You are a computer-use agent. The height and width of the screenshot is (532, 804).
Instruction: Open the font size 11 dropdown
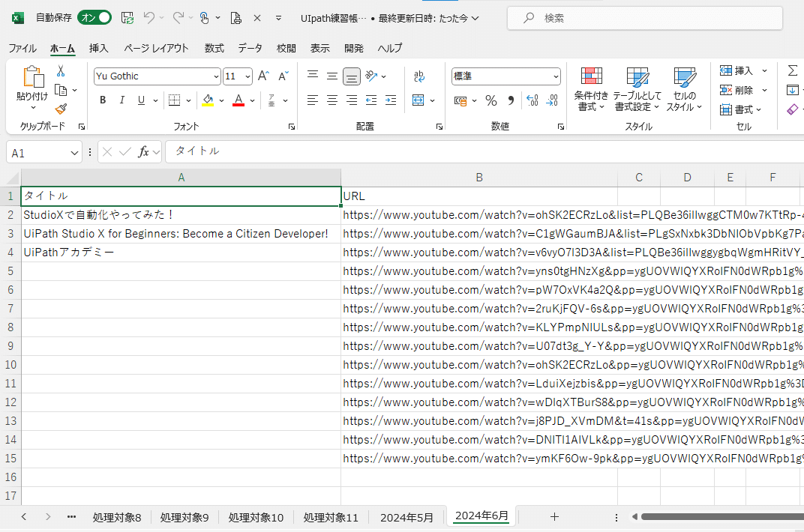click(248, 76)
